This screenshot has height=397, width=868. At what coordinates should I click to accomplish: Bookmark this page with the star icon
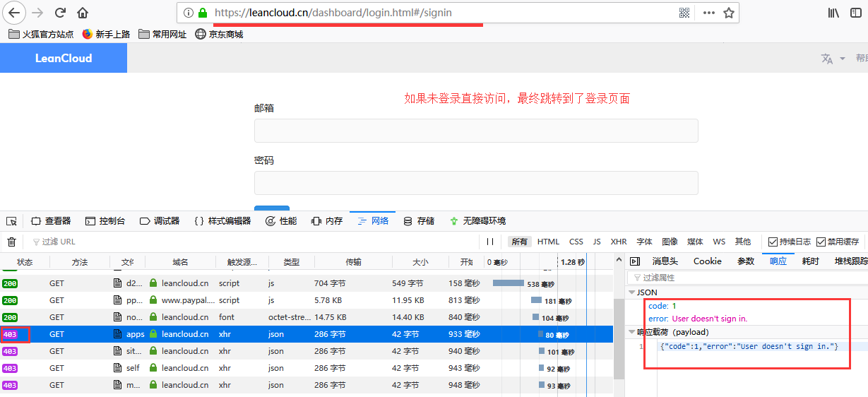(729, 13)
